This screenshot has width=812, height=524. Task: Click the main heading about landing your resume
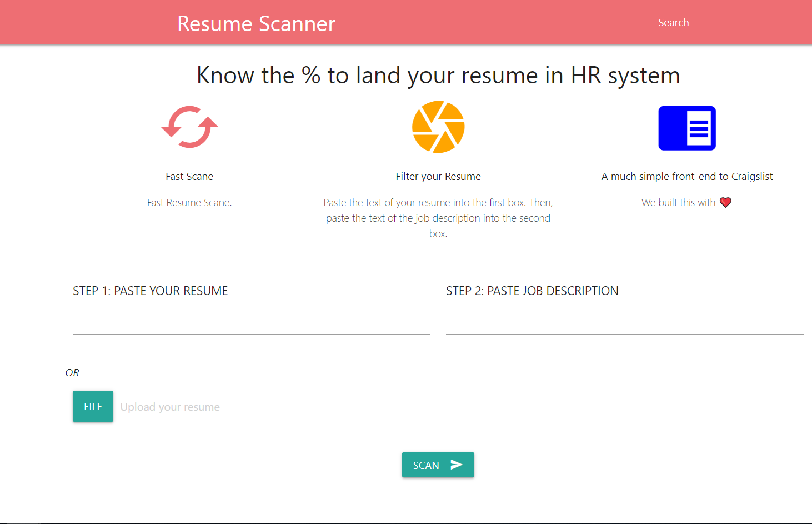[x=438, y=75]
